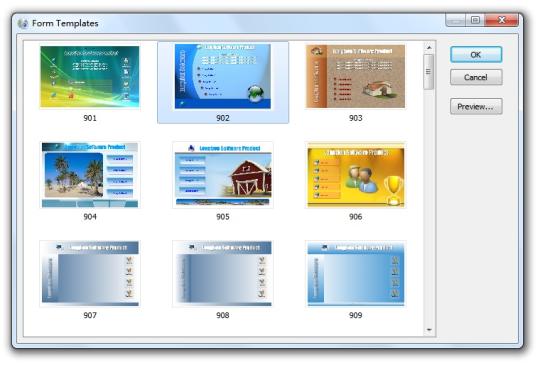The width and height of the screenshot is (540, 365).
Task: Click the label text "905"
Action: coord(223,217)
